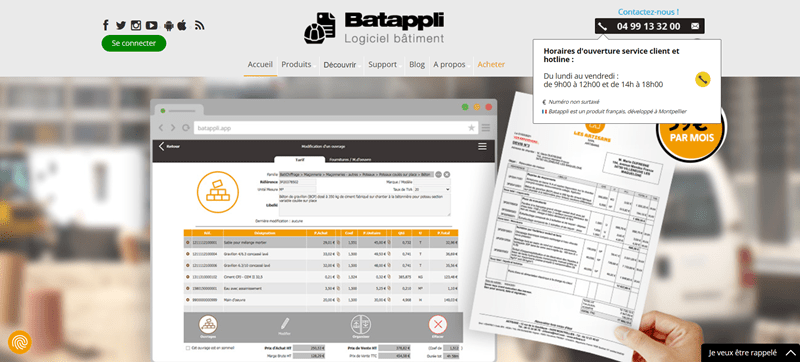This screenshot has width=800, height=362.
Task: Open the Blog menu item
Action: coord(417,65)
